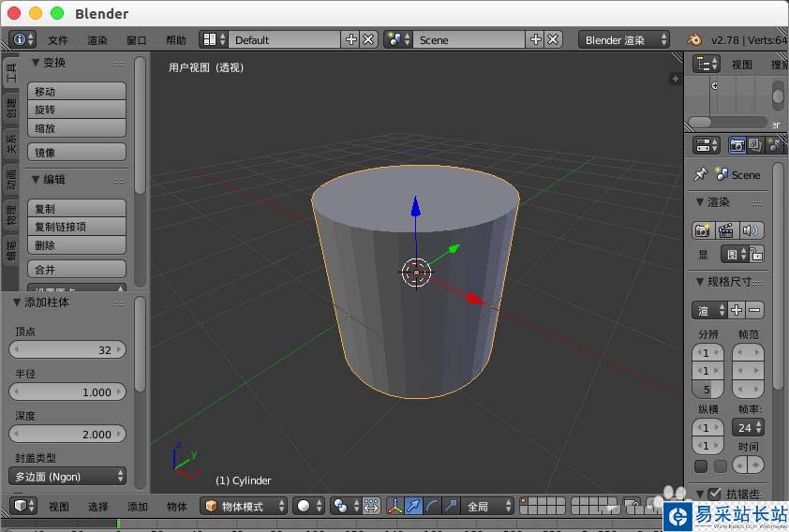The image size is (789, 532).
Task: Click the 合并 button
Action: pos(77,270)
